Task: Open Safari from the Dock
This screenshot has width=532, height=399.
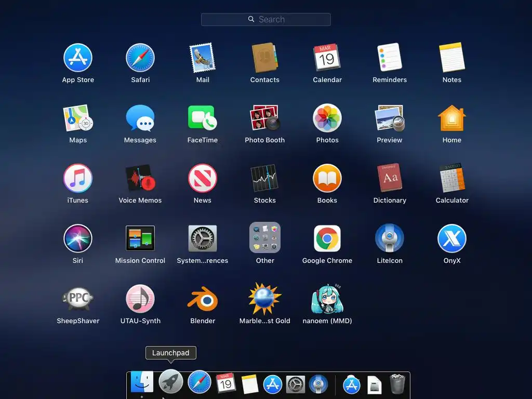Action: [x=199, y=382]
